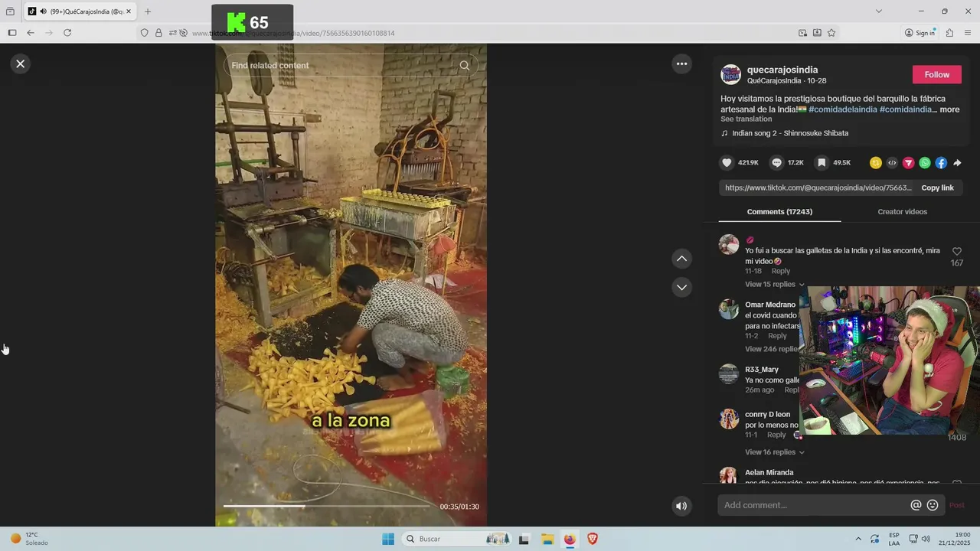Viewport: 980px width, 551px height.
Task: Share the video to WhatsApp
Action: pyautogui.click(x=925, y=163)
